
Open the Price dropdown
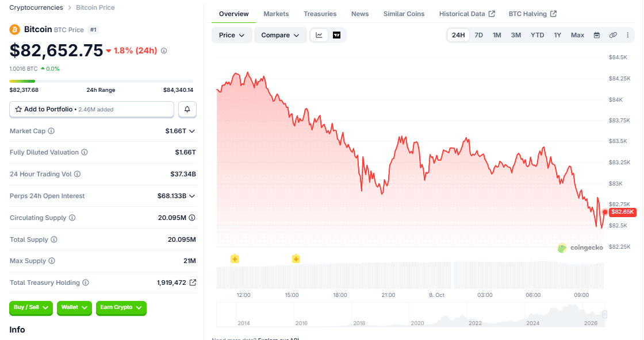[232, 35]
